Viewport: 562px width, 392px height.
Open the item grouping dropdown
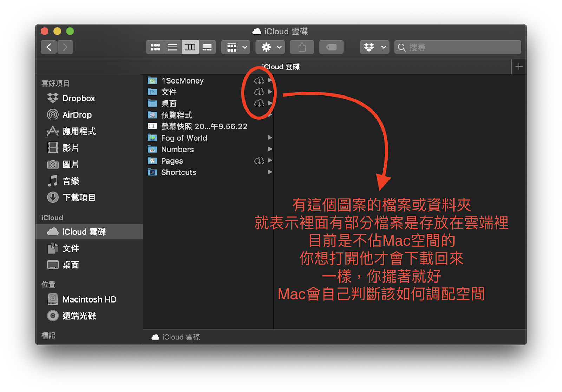tap(236, 47)
